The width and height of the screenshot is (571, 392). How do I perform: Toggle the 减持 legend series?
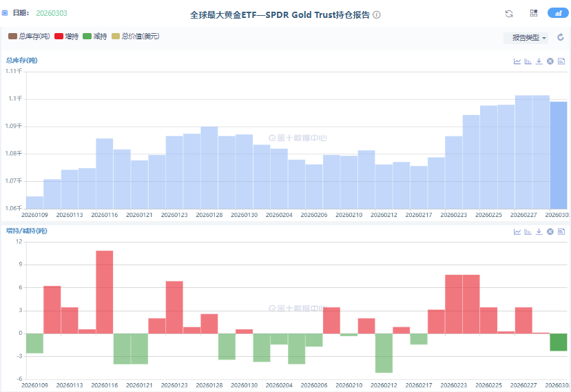pos(95,36)
